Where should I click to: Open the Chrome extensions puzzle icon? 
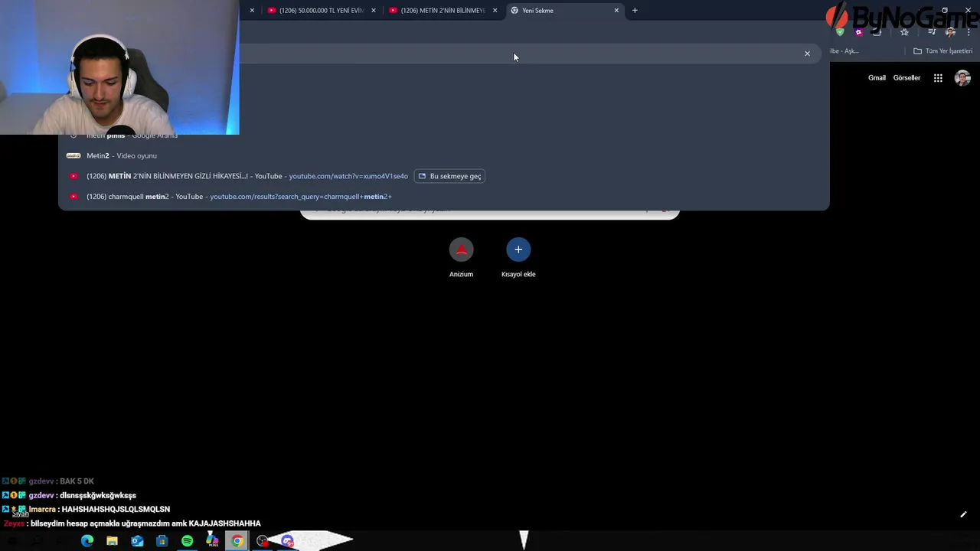[877, 32]
